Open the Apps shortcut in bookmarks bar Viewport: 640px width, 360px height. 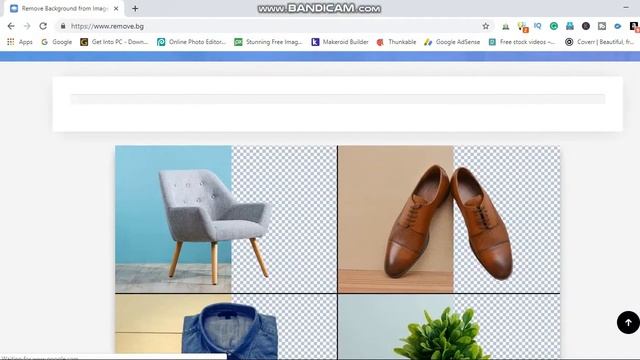point(20,42)
